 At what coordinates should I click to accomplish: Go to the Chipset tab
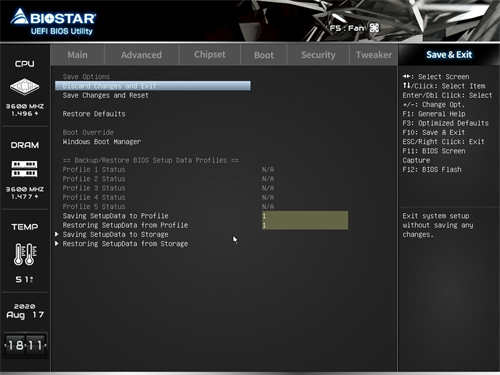(210, 55)
